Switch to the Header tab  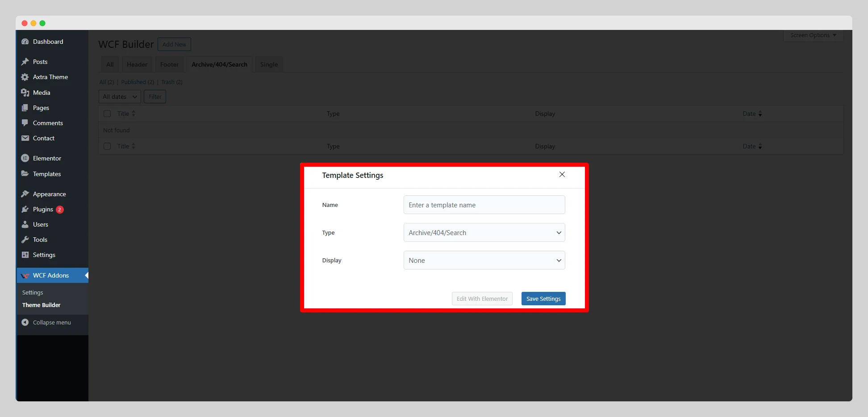[x=137, y=64]
